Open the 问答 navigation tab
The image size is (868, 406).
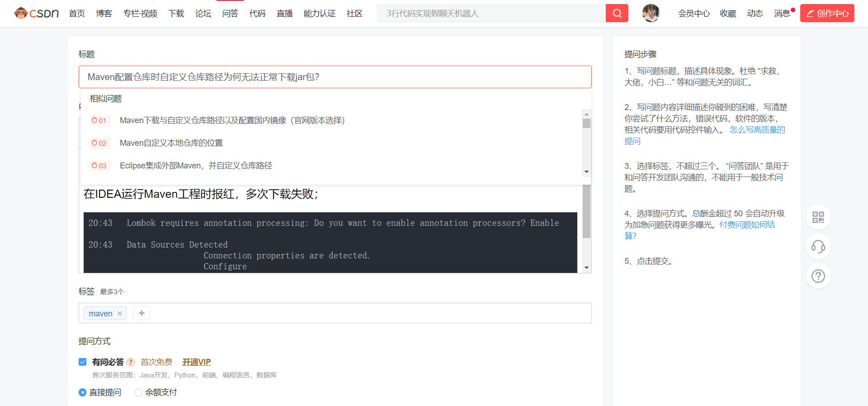tap(230, 14)
